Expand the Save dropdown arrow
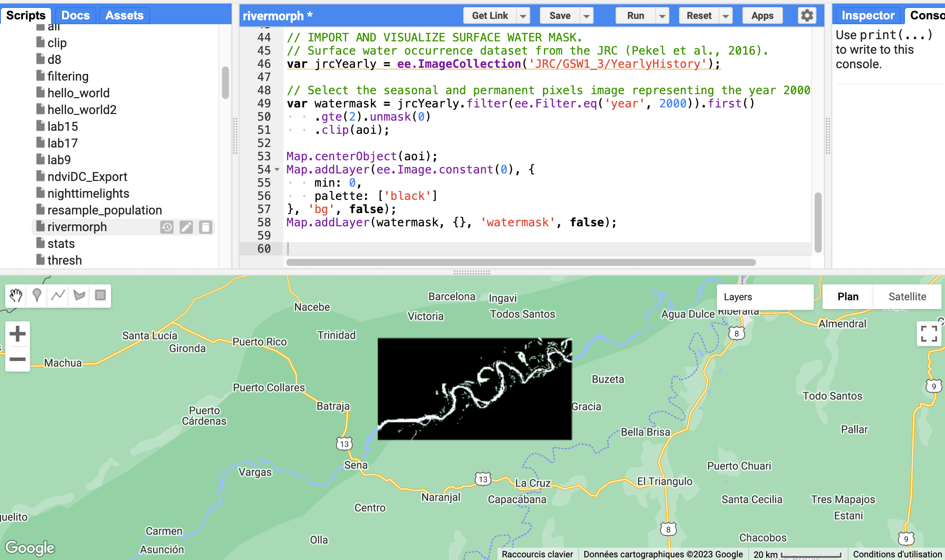Screen dimensions: 945x560 [x=587, y=16]
